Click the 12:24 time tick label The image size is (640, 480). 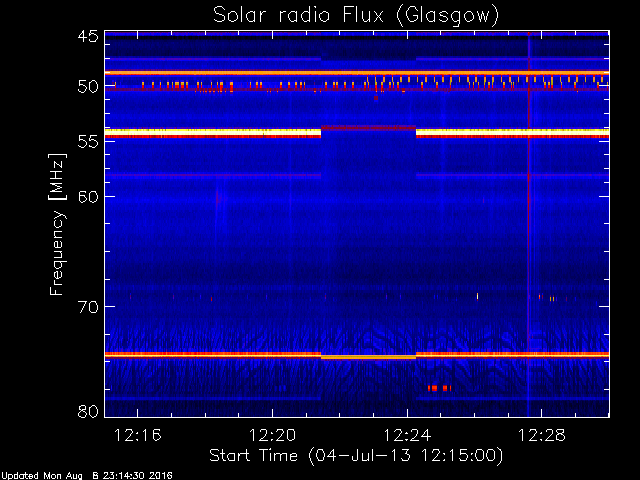coord(407,435)
